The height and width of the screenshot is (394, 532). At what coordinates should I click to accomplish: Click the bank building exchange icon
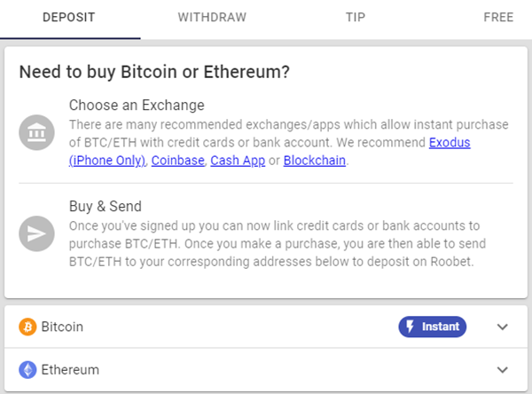[36, 132]
